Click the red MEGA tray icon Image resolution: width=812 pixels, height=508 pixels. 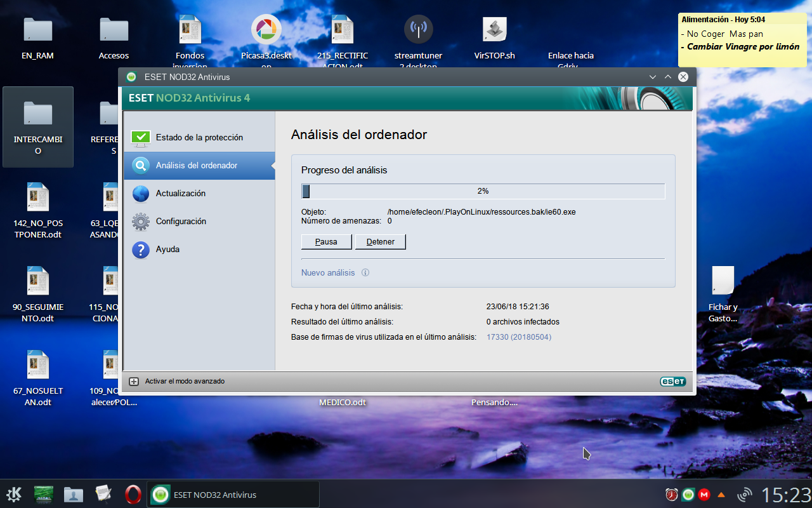pyautogui.click(x=704, y=495)
